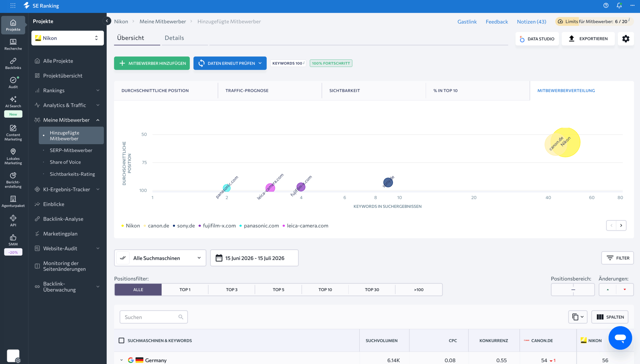This screenshot has height=364, width=640.
Task: Expand the Germany keyword row
Action: [x=121, y=360]
